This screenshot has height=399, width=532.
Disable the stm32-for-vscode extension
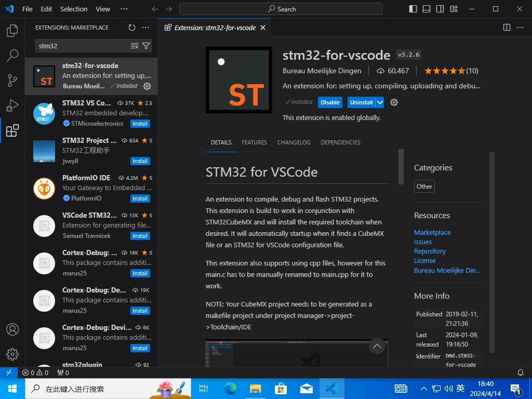coord(330,102)
